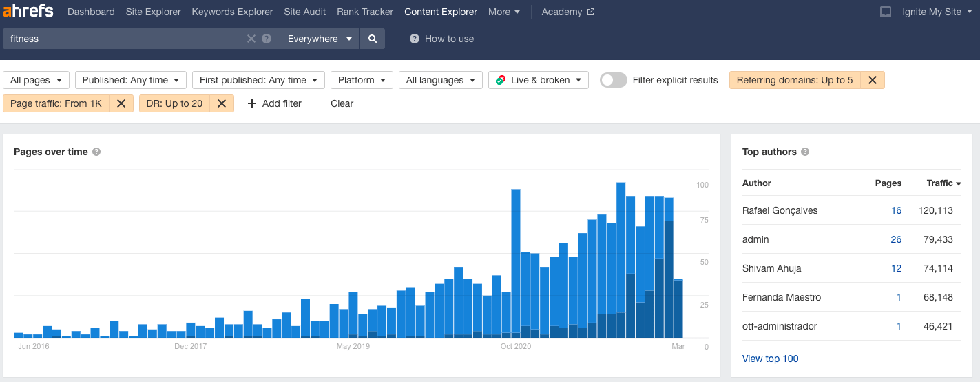Screen dimensions: 980x382
Task: Expand the All languages dropdown
Action: (x=441, y=80)
